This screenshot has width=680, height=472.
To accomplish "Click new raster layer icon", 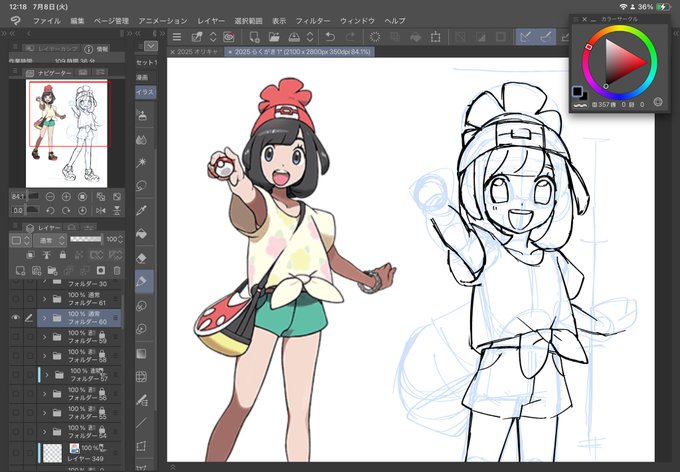I will point(20,271).
